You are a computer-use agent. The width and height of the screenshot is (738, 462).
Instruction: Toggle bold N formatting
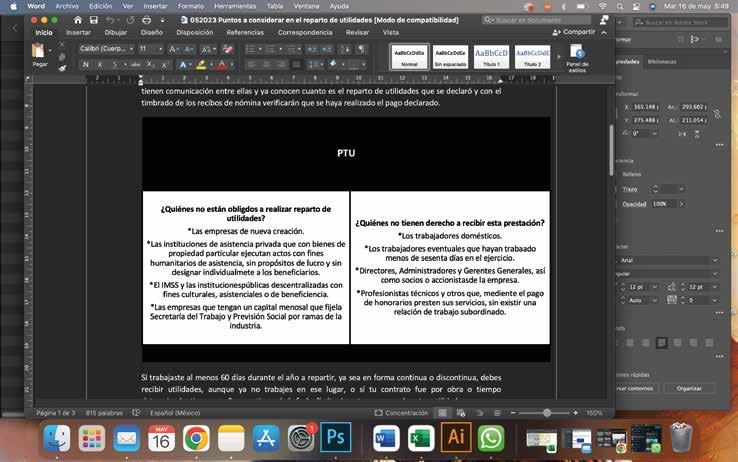85,64
